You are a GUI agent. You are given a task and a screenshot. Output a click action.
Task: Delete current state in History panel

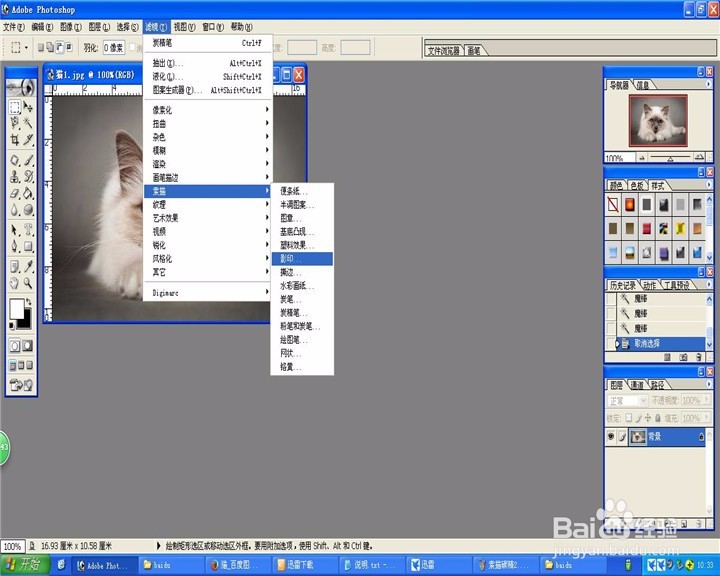click(699, 357)
